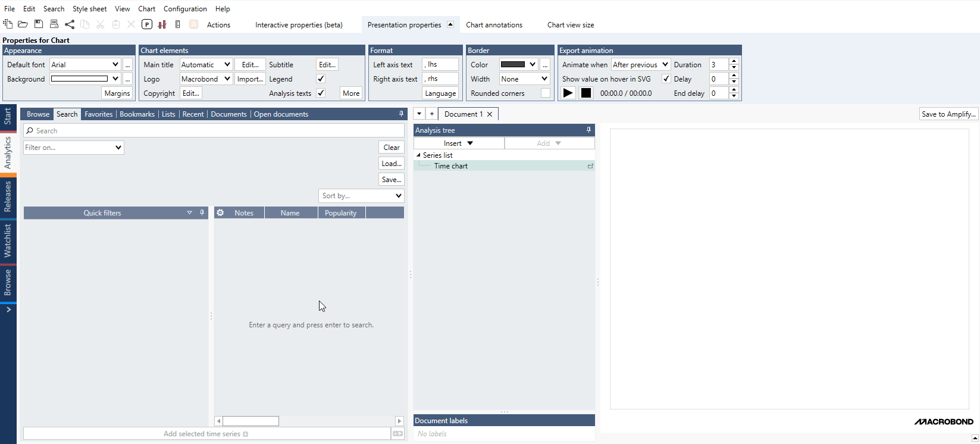Uncheck Show value on hover in SVG
The width and height of the screenshot is (980, 444).
click(666, 79)
